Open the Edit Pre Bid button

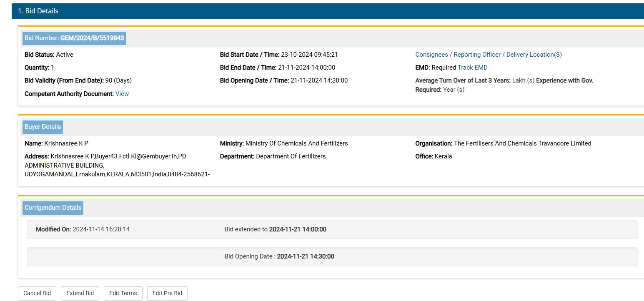(x=167, y=293)
